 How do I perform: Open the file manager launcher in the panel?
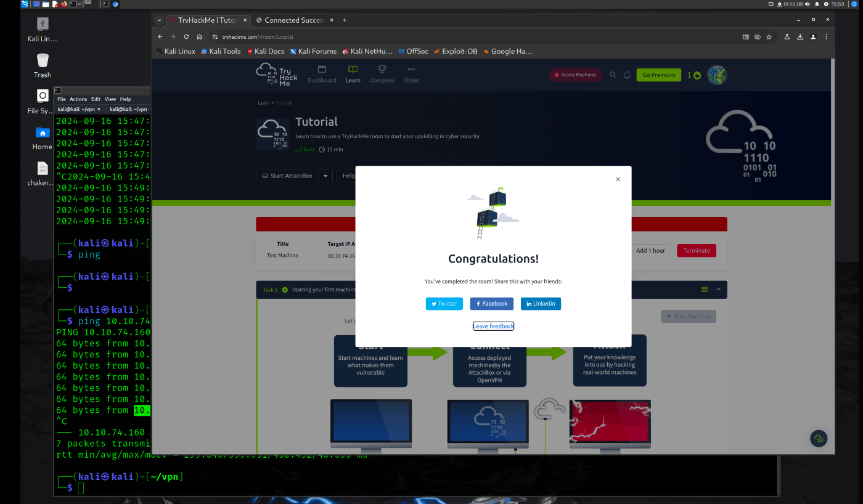coord(46,4)
